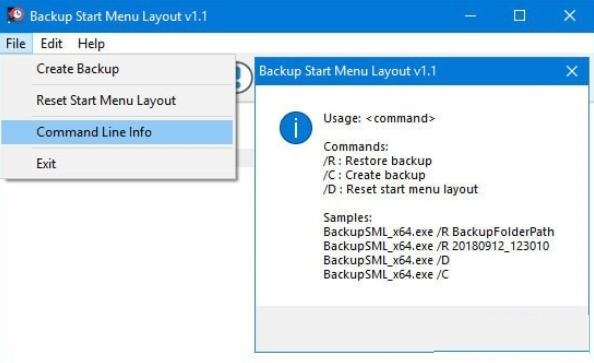The height and width of the screenshot is (363, 594).
Task: Open the Help menu
Action: tap(91, 44)
